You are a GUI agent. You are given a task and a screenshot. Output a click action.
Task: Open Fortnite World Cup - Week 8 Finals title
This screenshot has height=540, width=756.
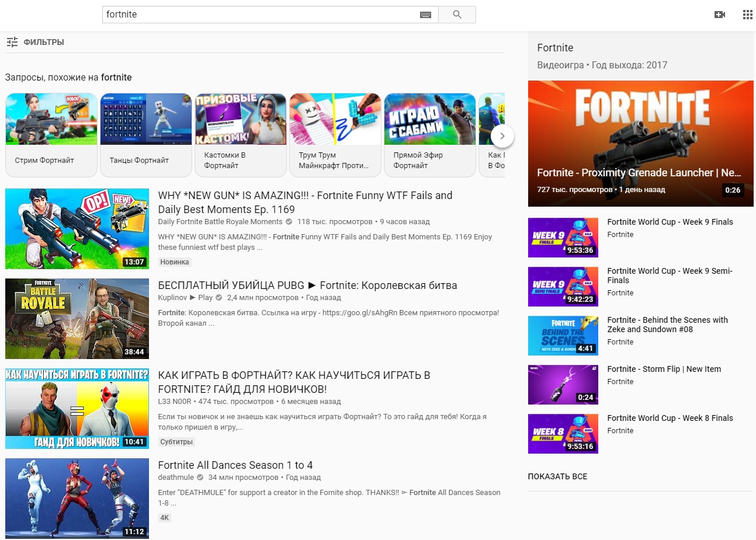[x=670, y=418]
